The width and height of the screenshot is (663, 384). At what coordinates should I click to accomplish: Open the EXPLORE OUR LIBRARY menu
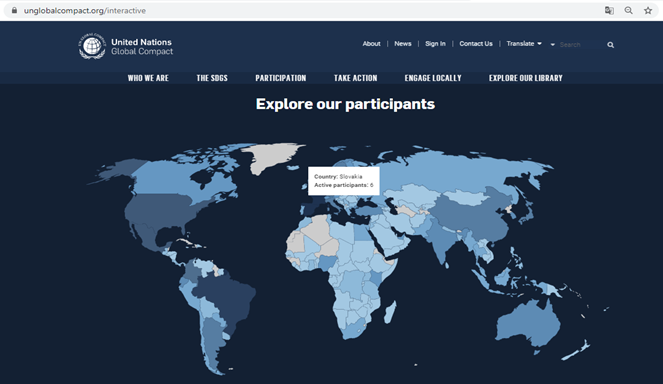(x=526, y=78)
